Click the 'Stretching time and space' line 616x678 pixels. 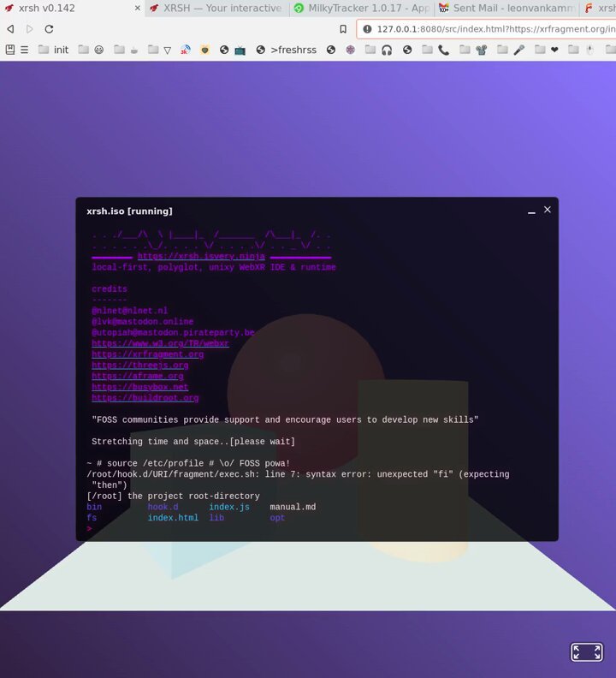click(x=193, y=442)
